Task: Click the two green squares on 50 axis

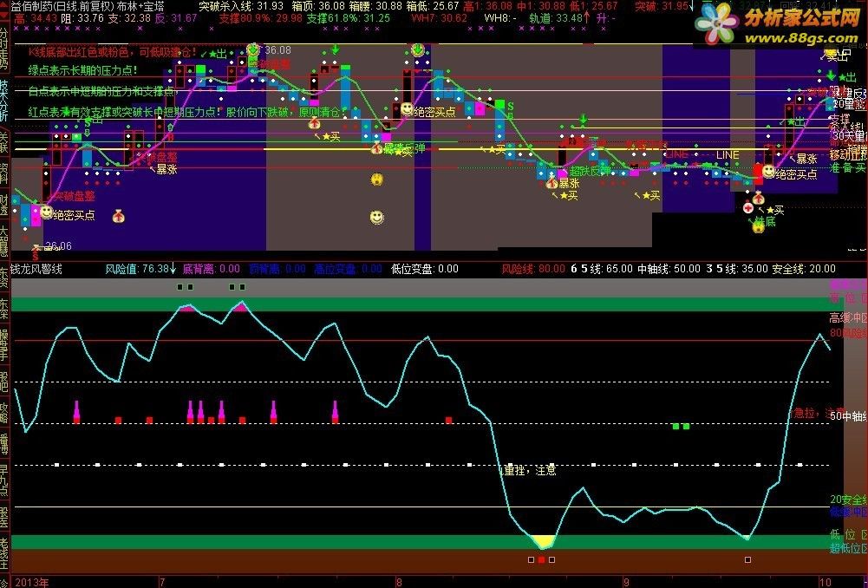Action: 681,427
